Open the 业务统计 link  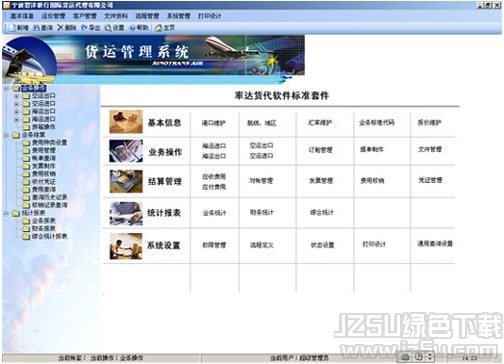point(214,213)
